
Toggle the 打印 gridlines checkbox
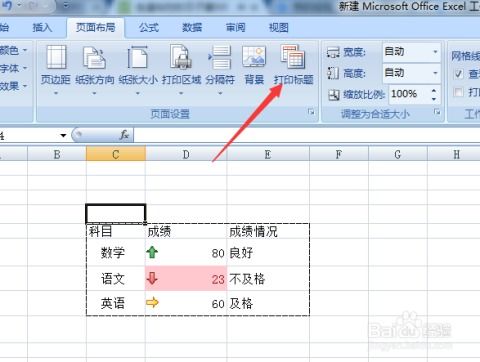click(459, 92)
